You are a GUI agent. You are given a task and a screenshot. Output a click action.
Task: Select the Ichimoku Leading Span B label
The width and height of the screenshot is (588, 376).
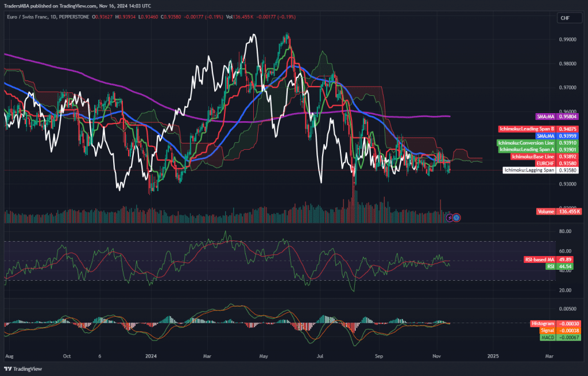click(533, 129)
